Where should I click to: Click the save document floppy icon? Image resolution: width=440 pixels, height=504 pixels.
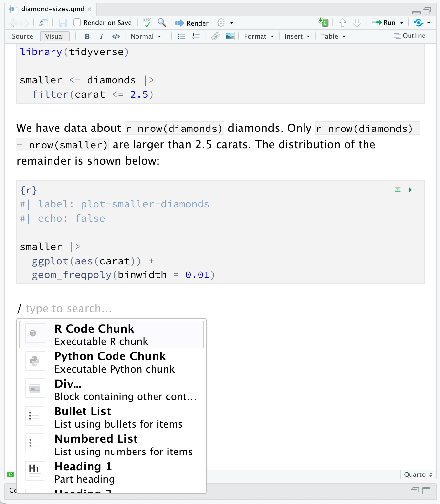pyautogui.click(x=62, y=23)
